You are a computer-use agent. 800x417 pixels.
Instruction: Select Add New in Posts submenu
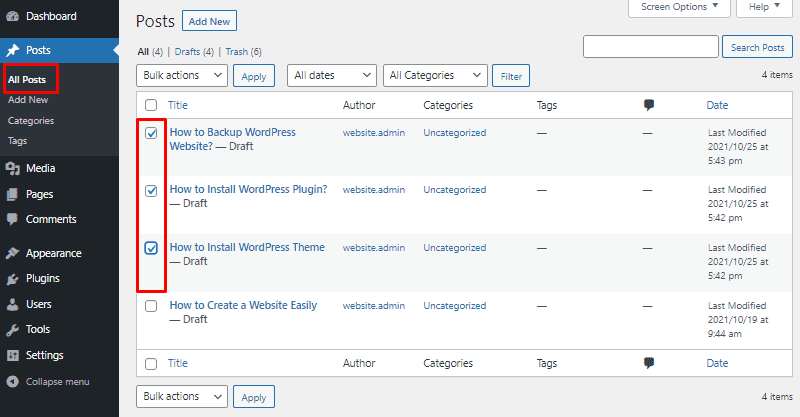[x=28, y=100]
